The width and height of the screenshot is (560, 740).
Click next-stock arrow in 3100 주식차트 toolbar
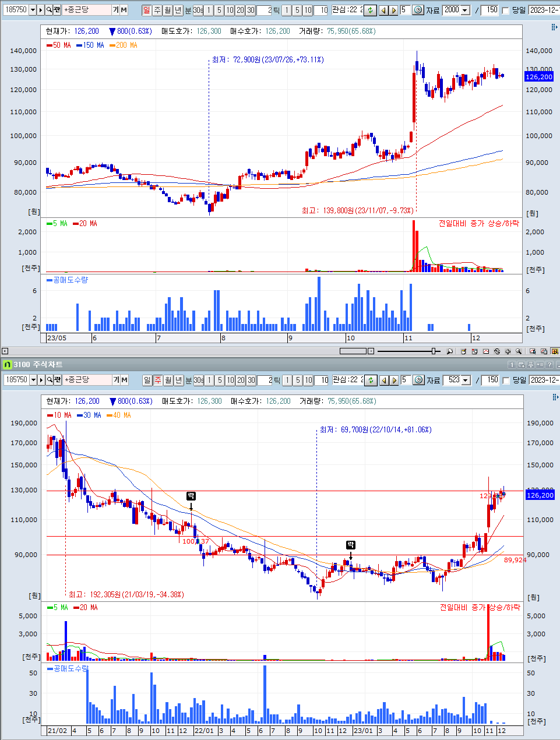394,380
